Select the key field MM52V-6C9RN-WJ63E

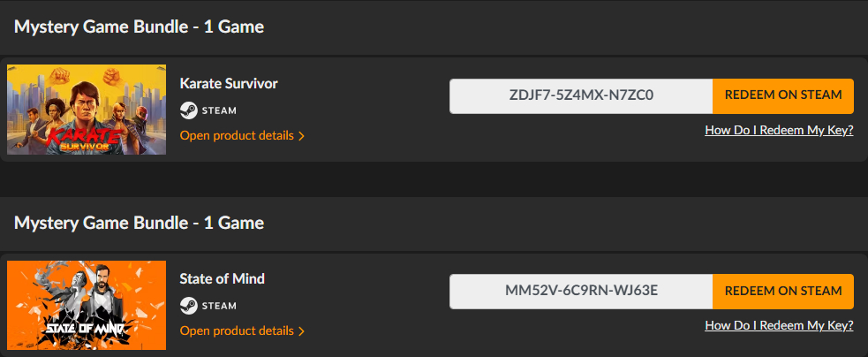point(581,292)
